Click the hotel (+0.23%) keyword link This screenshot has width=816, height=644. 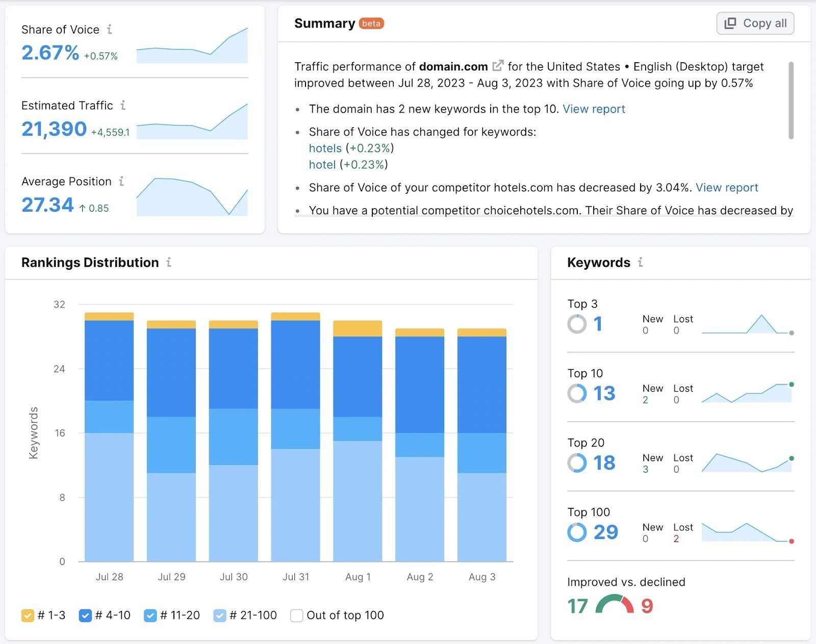(x=322, y=165)
